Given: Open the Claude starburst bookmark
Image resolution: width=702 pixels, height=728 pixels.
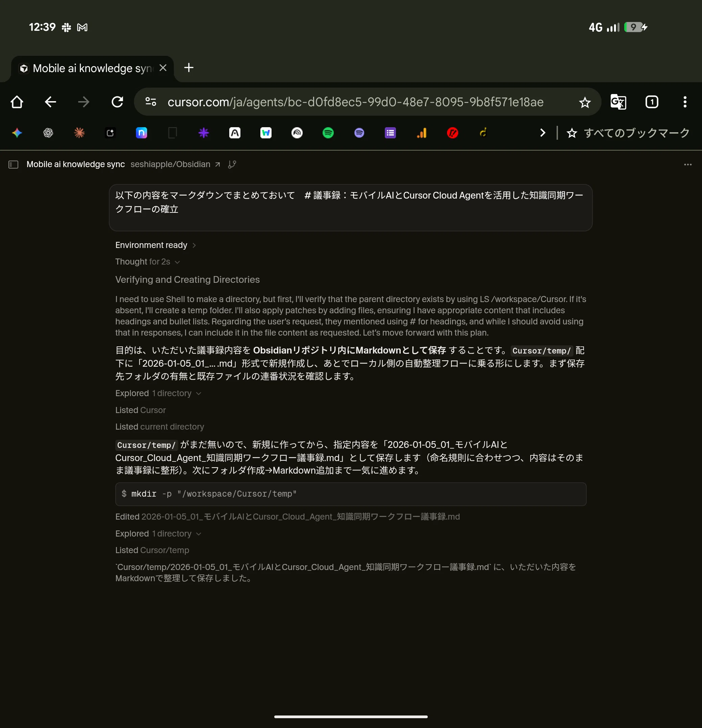Looking at the screenshot, I should 79,133.
